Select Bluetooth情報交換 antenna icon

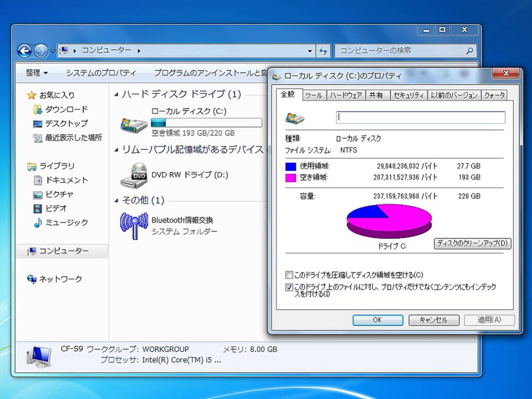pyautogui.click(x=134, y=225)
